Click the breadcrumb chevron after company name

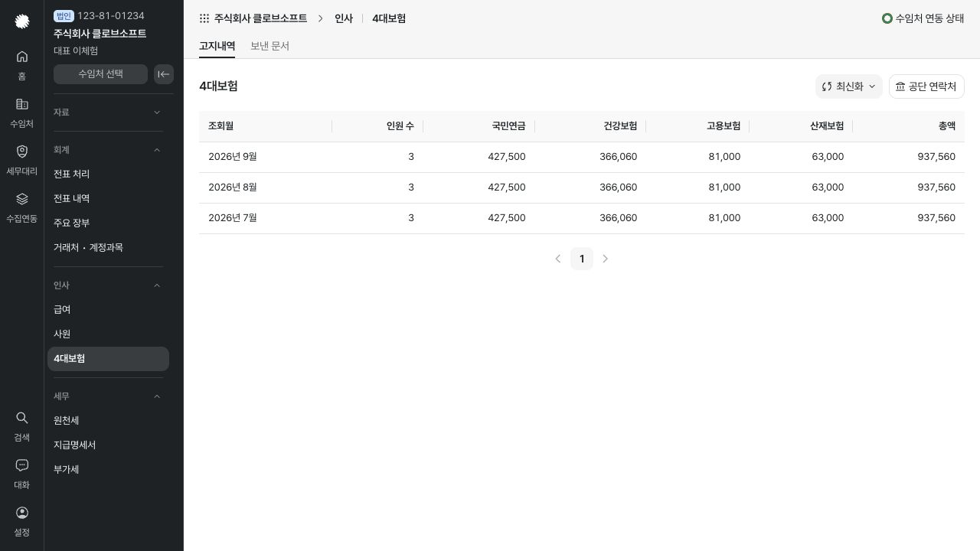pyautogui.click(x=321, y=18)
